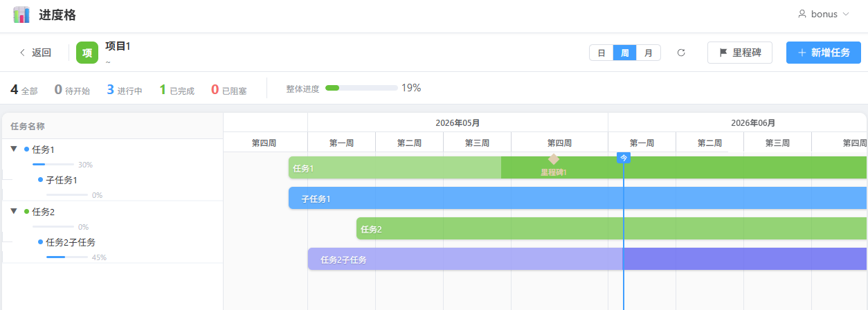Click 第三周 header under 2026年05月

pos(477,143)
